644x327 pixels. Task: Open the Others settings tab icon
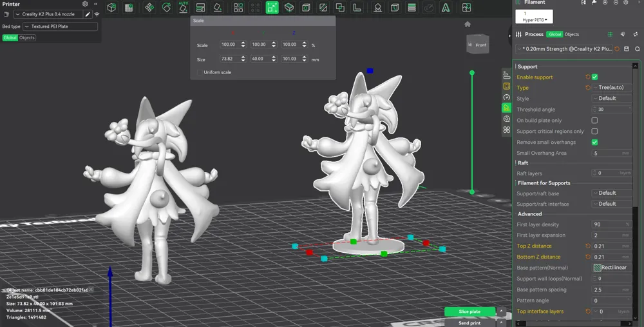tap(506, 130)
